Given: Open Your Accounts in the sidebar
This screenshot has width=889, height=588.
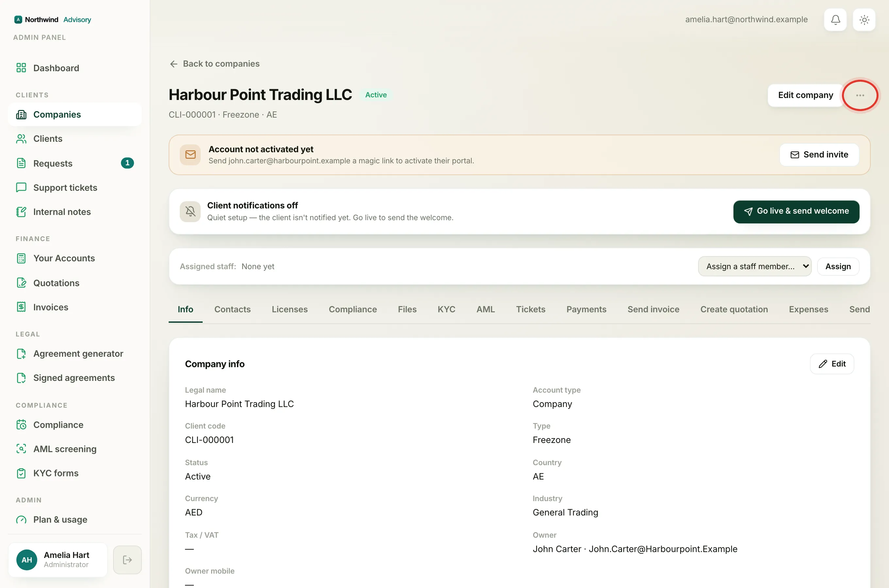Looking at the screenshot, I should tap(75, 258).
